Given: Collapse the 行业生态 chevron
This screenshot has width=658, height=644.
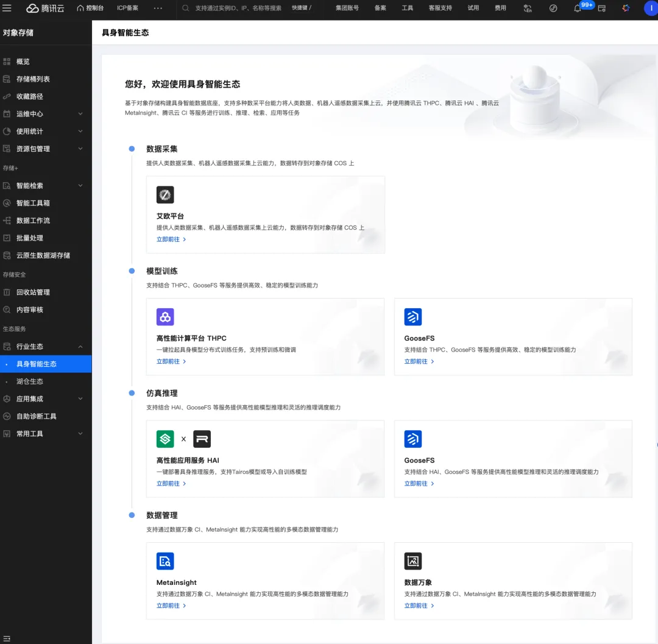Looking at the screenshot, I should 80,347.
